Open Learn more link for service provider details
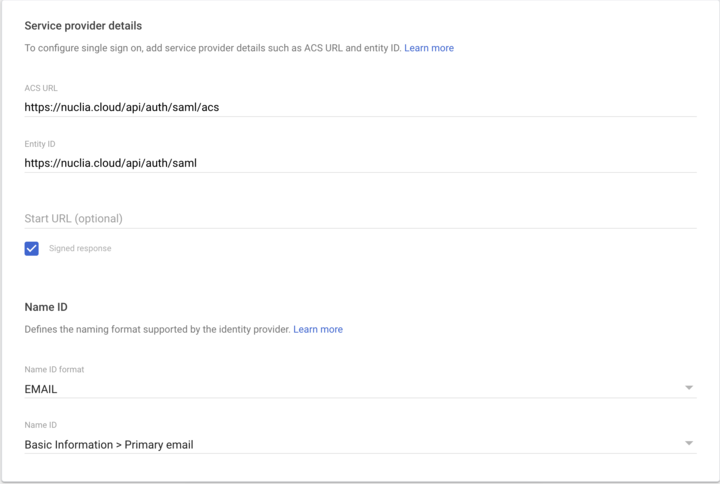This screenshot has height=484, width=720. pyautogui.click(x=429, y=48)
